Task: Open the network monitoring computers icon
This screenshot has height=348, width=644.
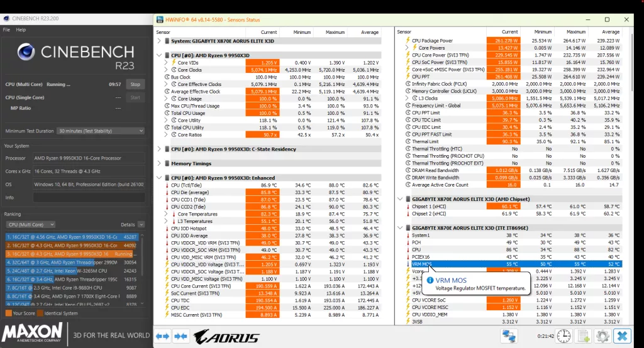Action: coord(508,336)
